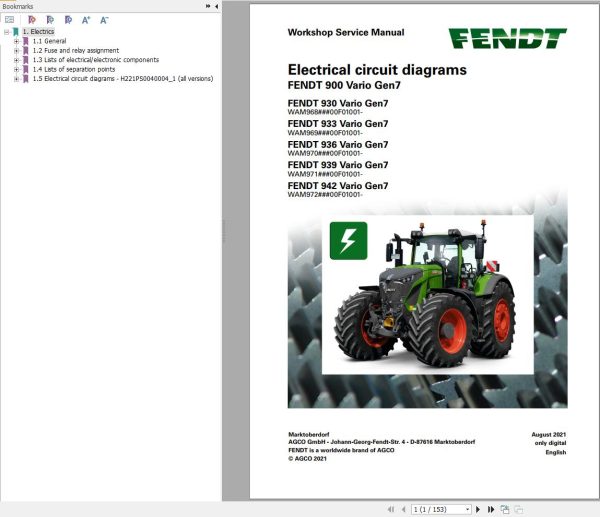Open 1.2 Fuse and relay assignment bookmark
This screenshot has height=517, width=600.
[x=76, y=51]
